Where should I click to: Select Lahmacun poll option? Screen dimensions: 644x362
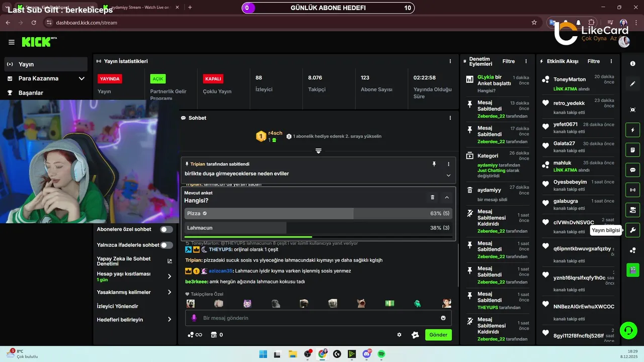pyautogui.click(x=318, y=228)
